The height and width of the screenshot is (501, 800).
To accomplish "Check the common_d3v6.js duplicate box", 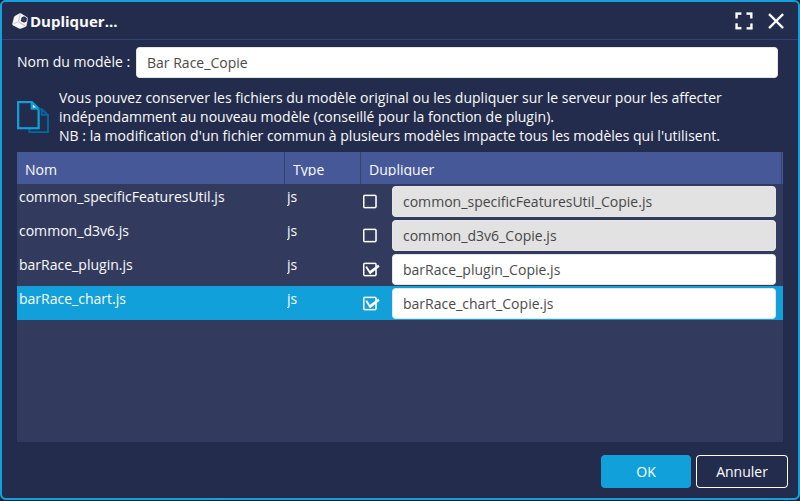I will click(370, 236).
